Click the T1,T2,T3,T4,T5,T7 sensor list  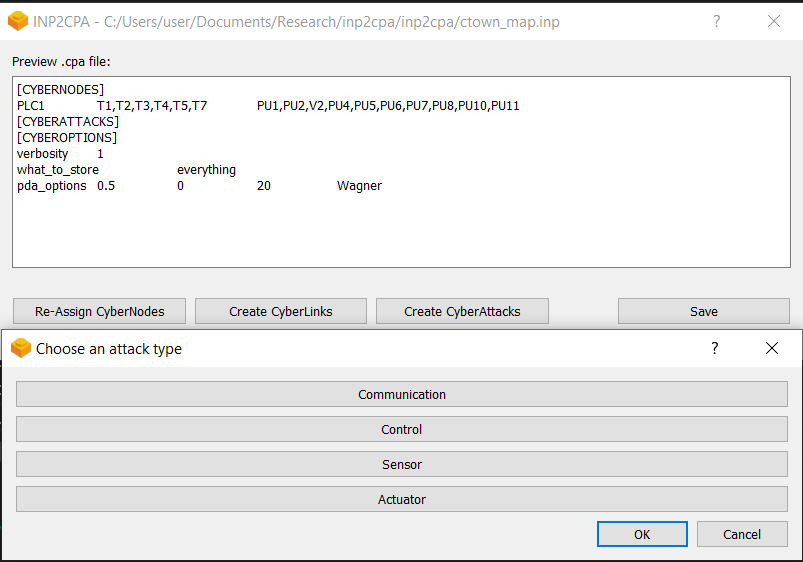152,106
